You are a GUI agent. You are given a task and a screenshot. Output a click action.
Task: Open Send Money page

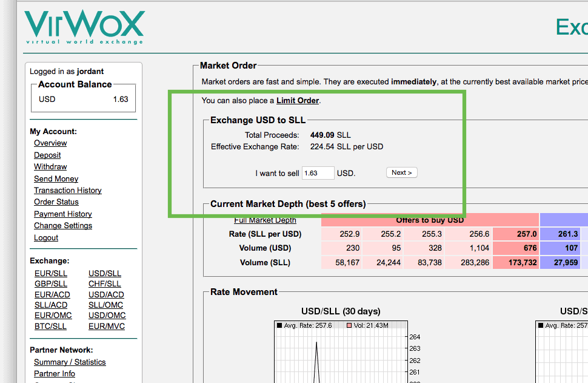tap(56, 178)
